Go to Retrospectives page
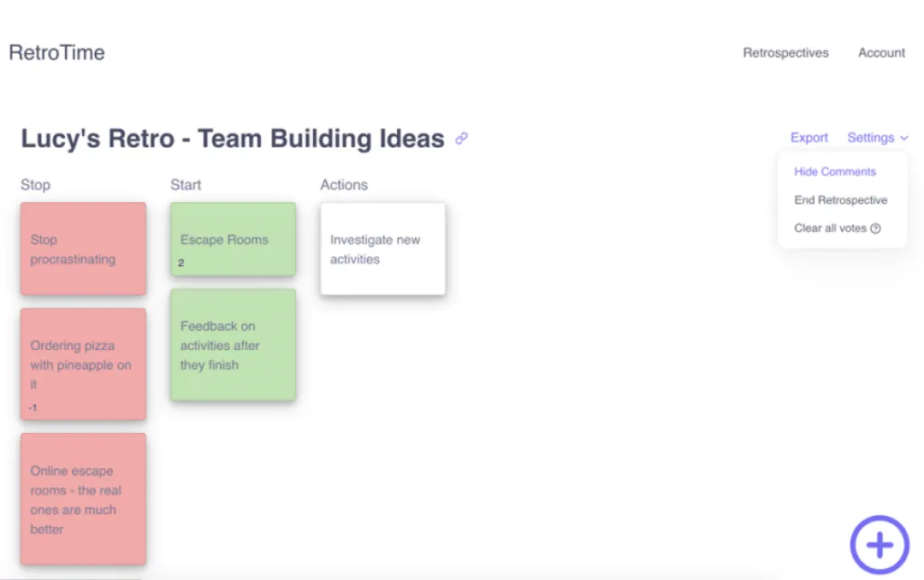Screen dimensions: 924x580 pyautogui.click(x=786, y=53)
